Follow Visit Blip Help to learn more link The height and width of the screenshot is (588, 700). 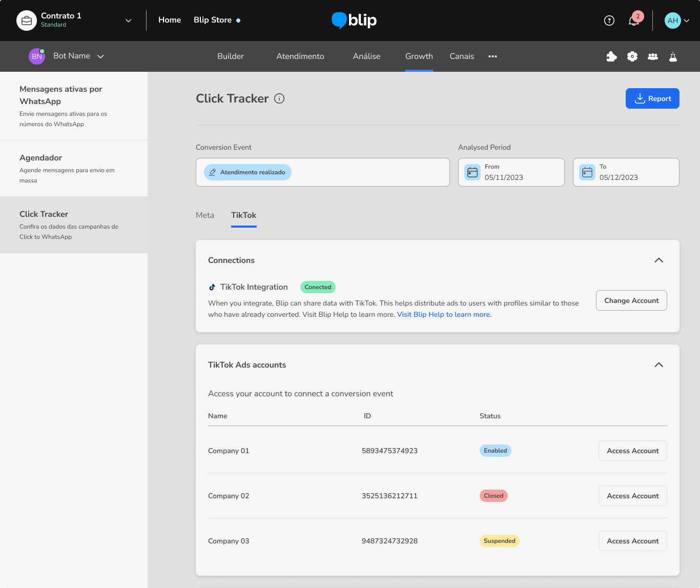coord(444,315)
